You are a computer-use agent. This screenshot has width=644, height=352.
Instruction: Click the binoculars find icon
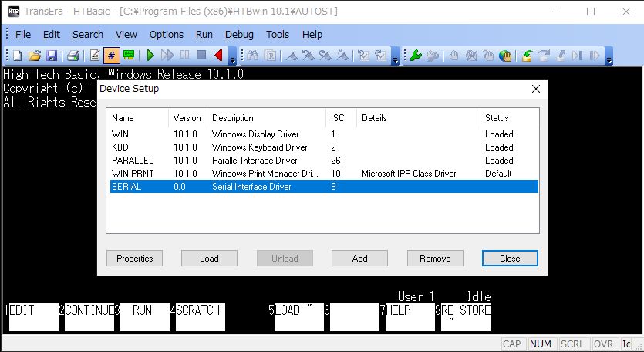[x=253, y=55]
